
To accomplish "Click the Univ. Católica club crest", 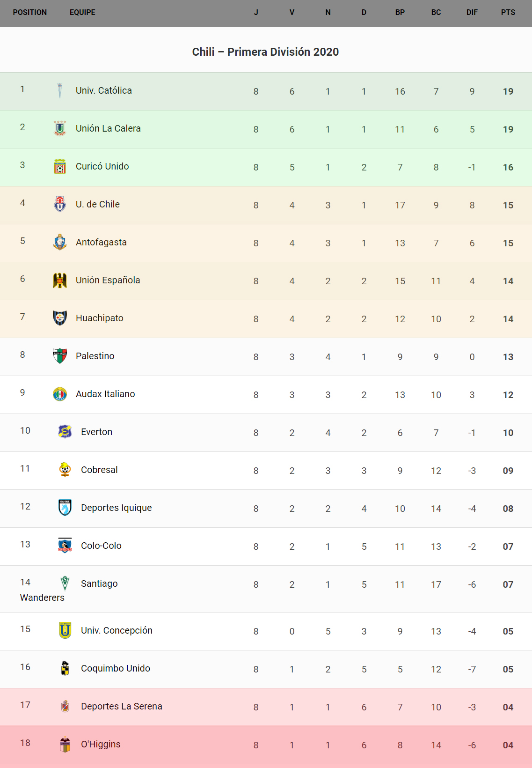I will point(60,90).
